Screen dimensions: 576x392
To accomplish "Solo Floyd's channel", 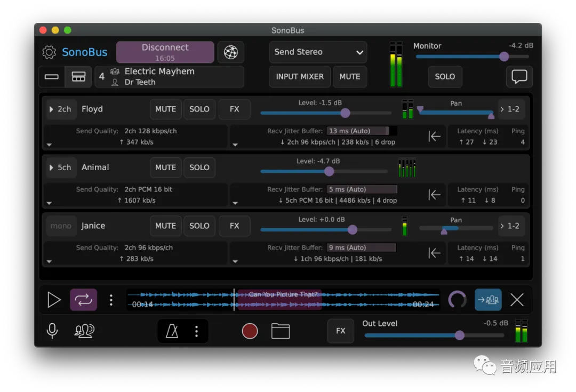I will pos(199,109).
